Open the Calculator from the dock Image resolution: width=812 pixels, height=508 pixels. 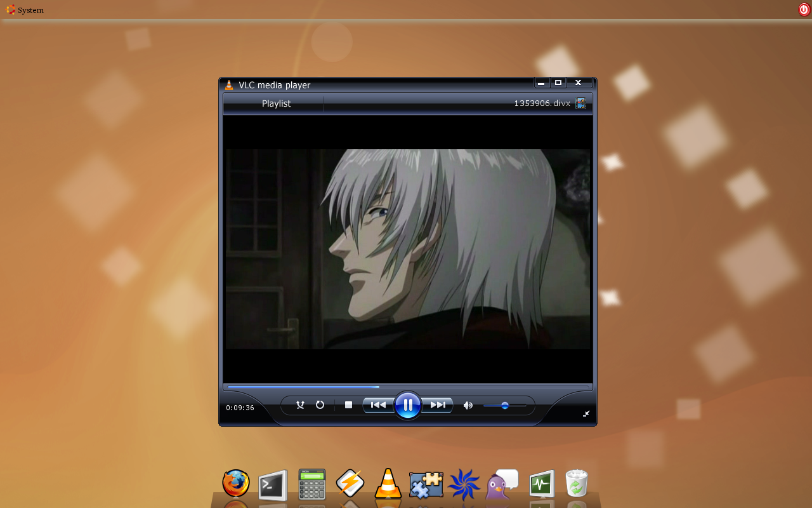tap(311, 485)
